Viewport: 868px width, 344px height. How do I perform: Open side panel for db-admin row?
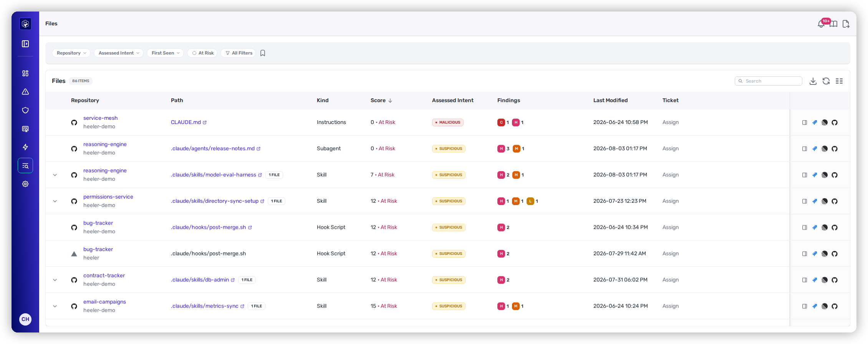[x=805, y=280]
